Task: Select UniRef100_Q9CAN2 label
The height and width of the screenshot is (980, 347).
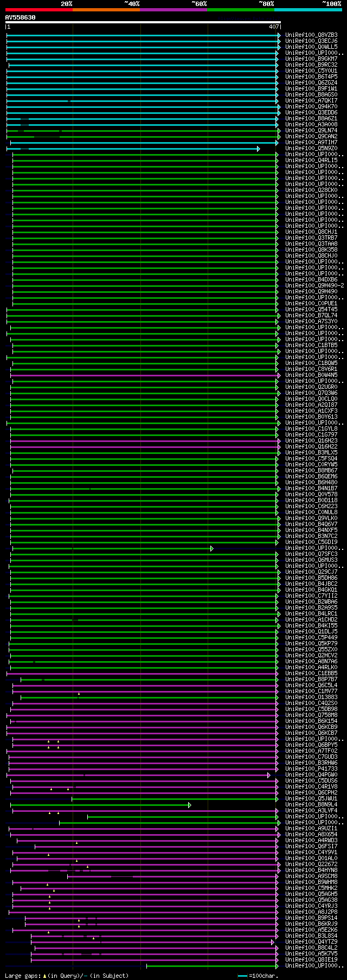Action: pos(311,137)
